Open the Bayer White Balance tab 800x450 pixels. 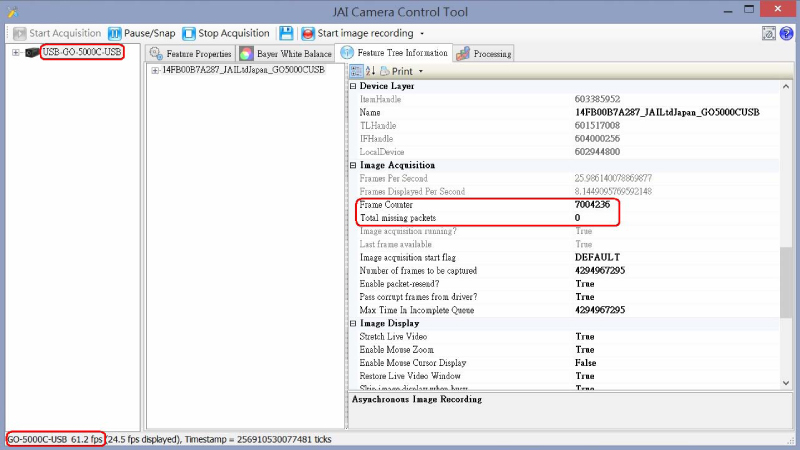[x=285, y=54]
